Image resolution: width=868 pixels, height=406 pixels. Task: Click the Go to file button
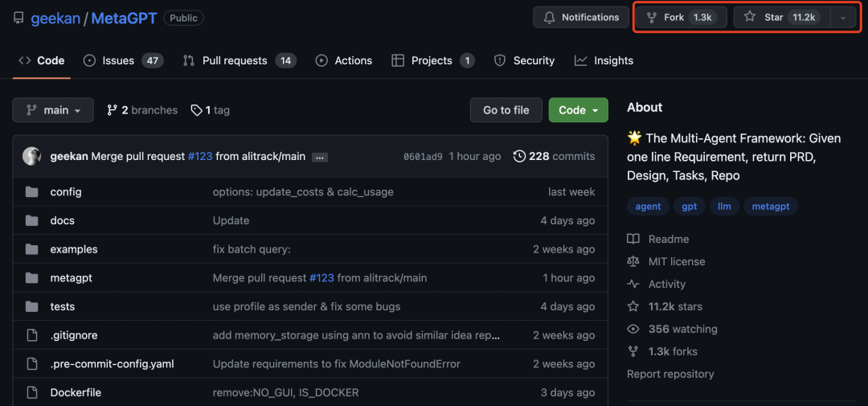(506, 110)
